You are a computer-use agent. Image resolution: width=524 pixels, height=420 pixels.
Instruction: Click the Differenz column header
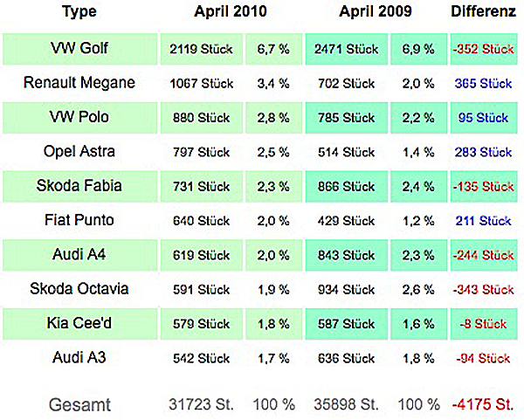pos(483,11)
